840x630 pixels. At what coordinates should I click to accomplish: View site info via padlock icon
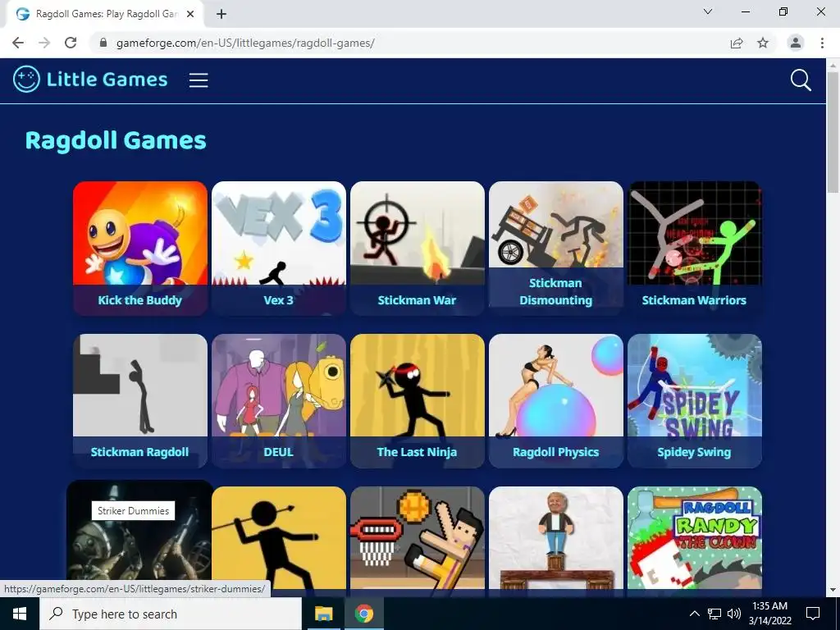(103, 43)
